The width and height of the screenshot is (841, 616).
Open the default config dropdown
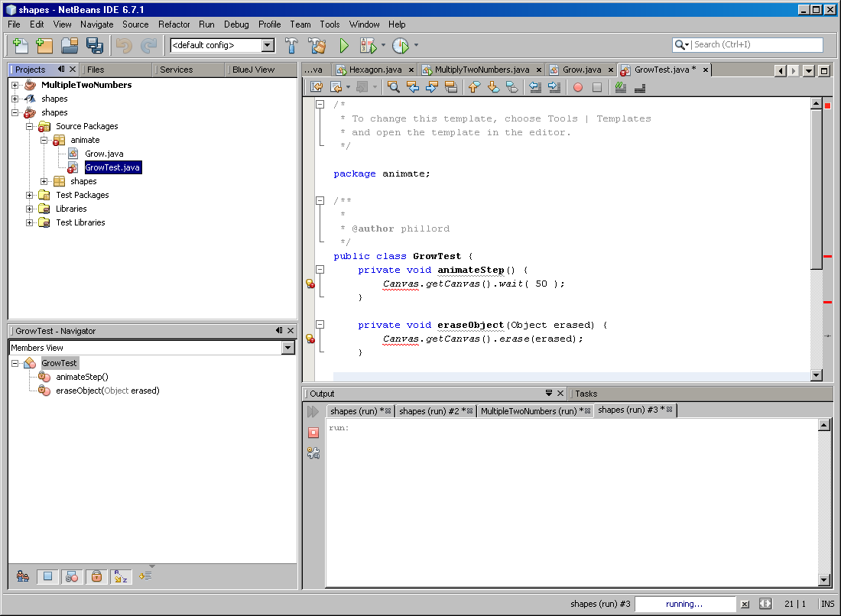pos(268,46)
